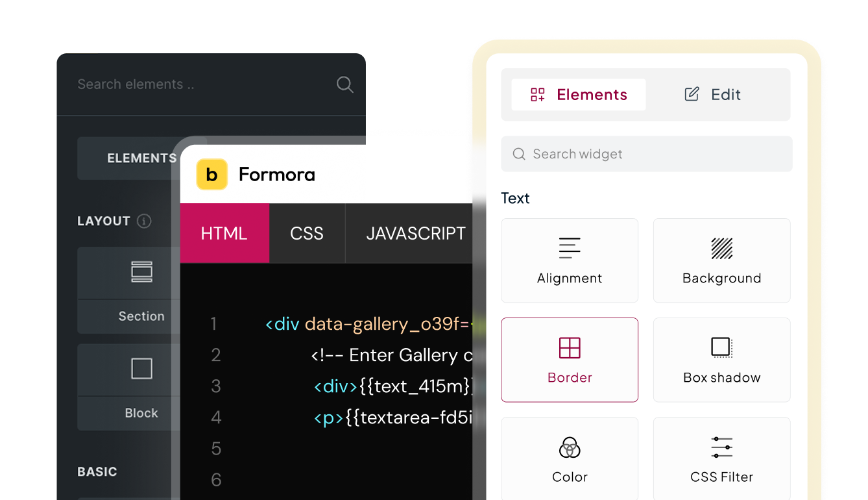Switch to the Edit tab

712,95
